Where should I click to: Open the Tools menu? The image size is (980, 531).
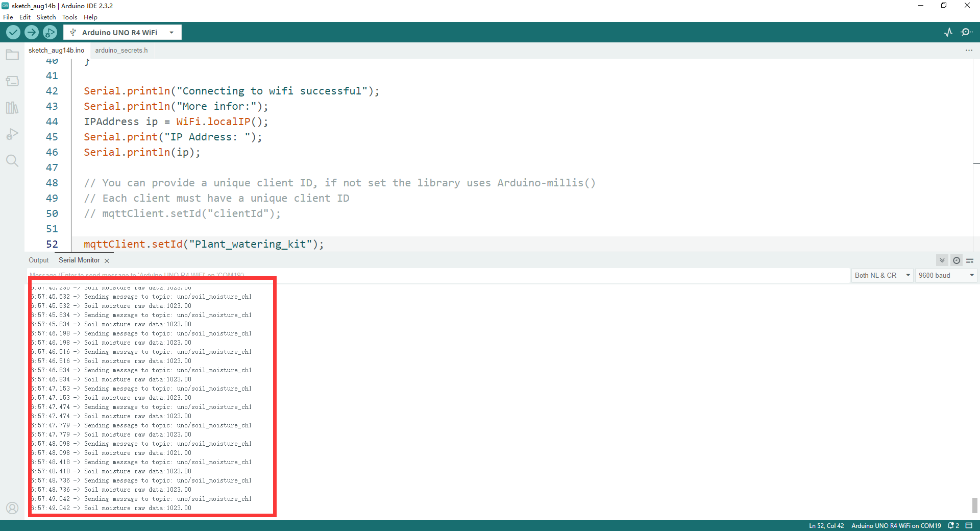tap(70, 17)
